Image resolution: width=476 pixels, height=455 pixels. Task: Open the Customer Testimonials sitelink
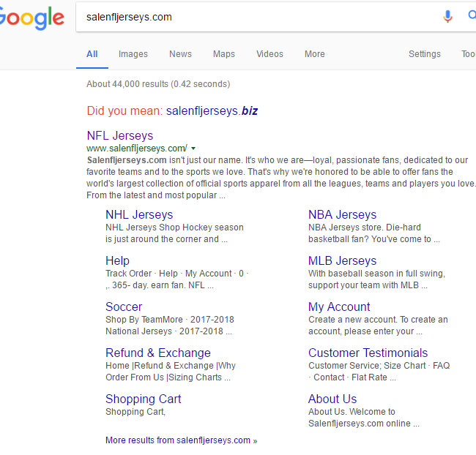(368, 353)
